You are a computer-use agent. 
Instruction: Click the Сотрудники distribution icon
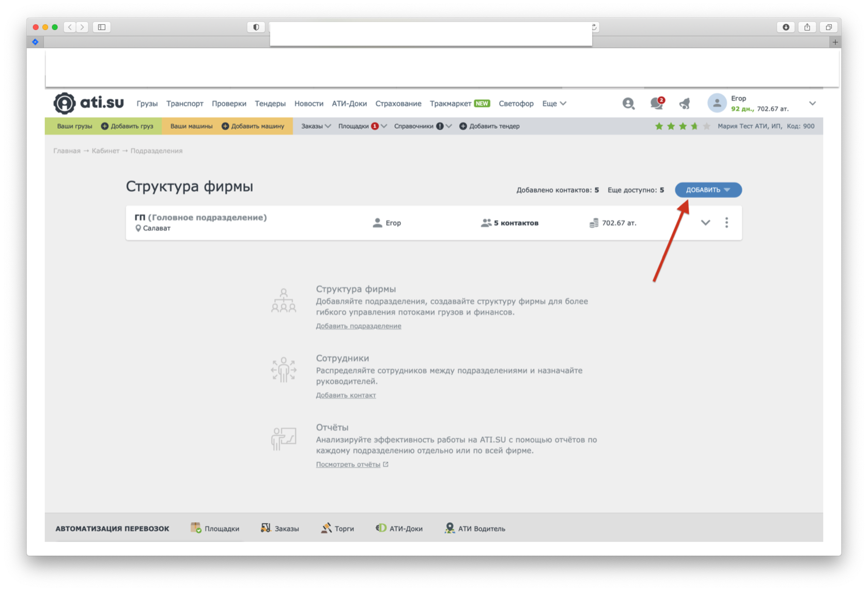tap(284, 370)
